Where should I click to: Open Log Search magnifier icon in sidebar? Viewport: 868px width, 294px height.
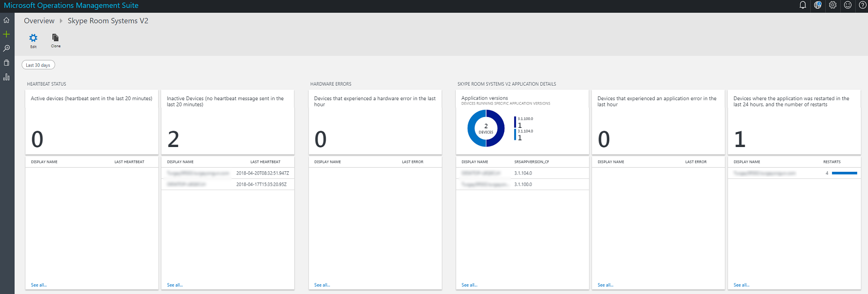pyautogui.click(x=7, y=48)
